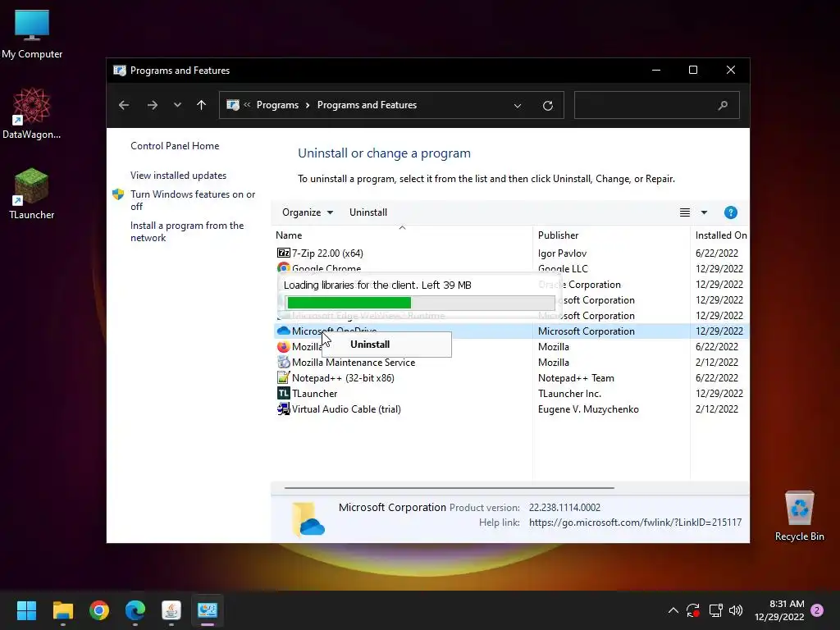Click TLauncher Inc. publisher cell

click(569, 393)
